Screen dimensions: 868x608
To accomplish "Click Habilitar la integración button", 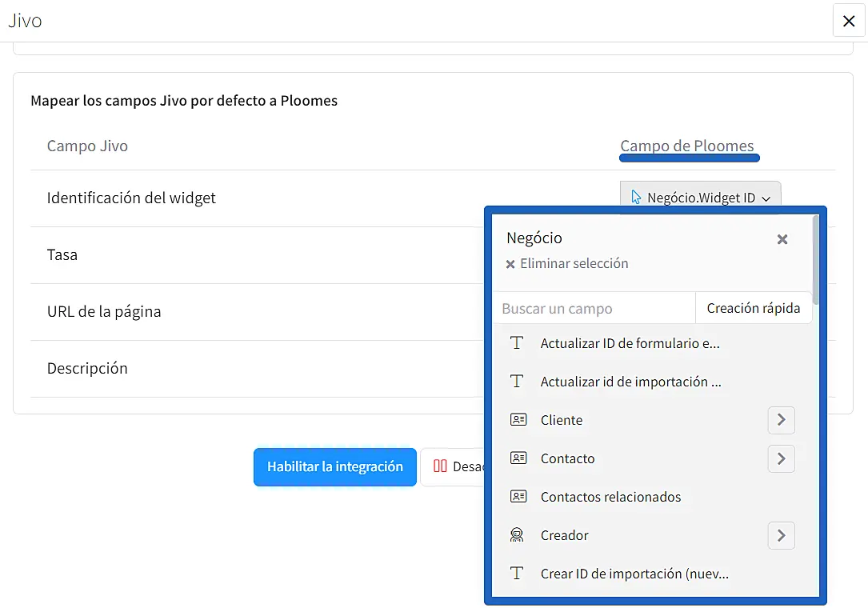I will (x=335, y=467).
